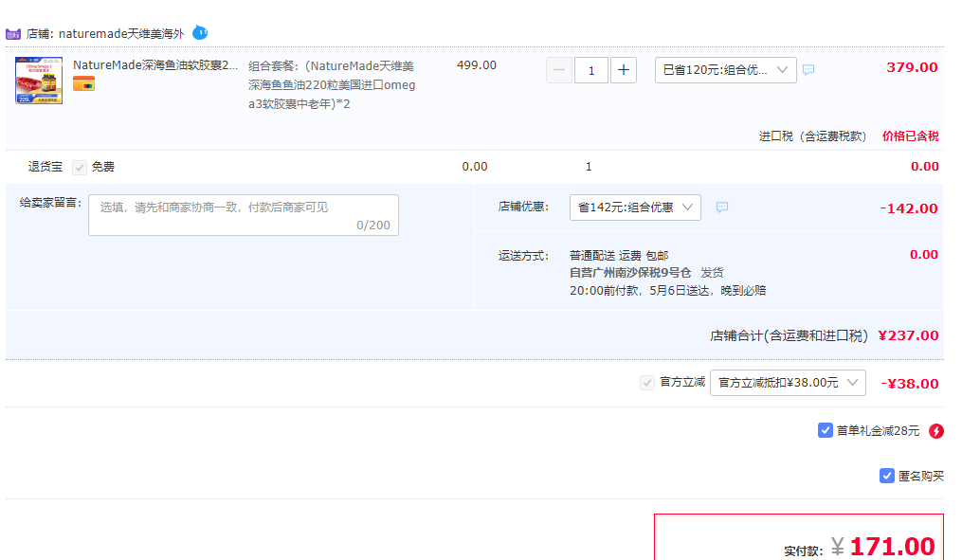The image size is (962, 560).
Task: Uncheck the 首单礼金减28元 checkbox
Action: 826,430
